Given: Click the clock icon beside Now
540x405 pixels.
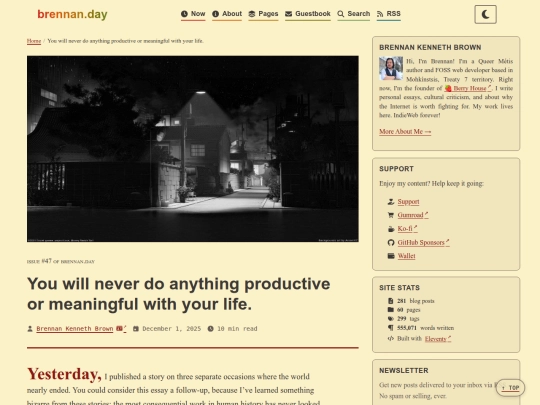Looking at the screenshot, I should click(185, 14).
